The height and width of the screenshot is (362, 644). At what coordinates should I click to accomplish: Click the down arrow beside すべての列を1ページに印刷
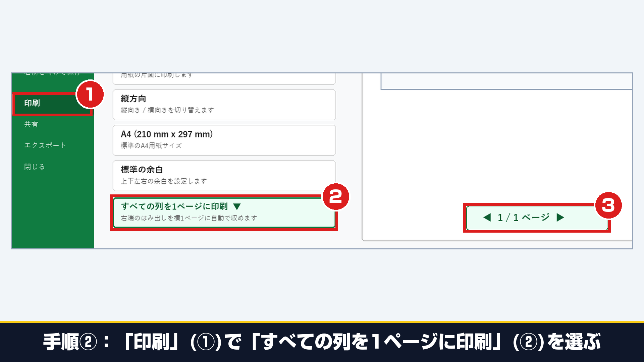(237, 206)
